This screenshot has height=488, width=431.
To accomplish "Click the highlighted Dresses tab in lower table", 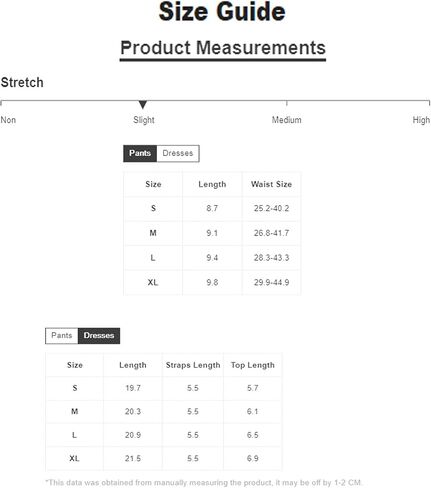I will pos(99,336).
